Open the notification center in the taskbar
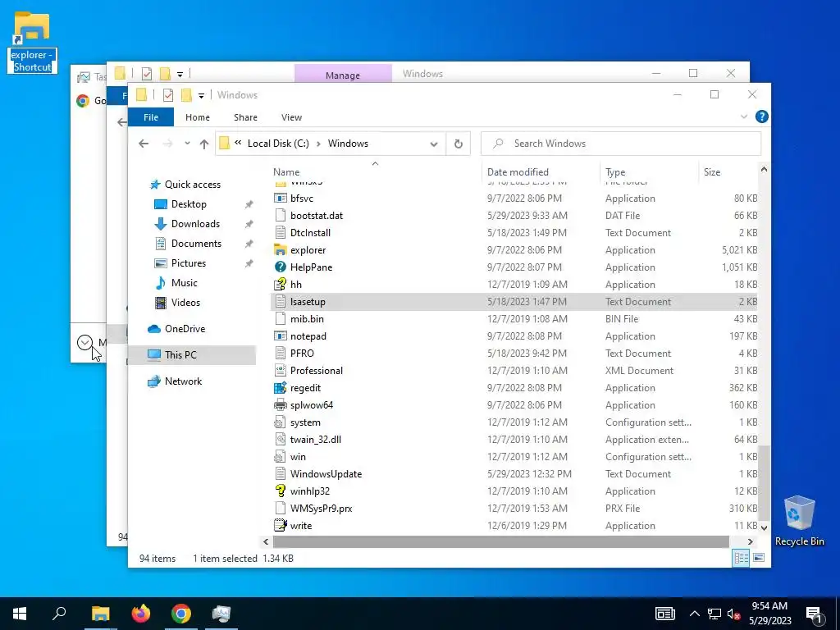 pos(814,614)
